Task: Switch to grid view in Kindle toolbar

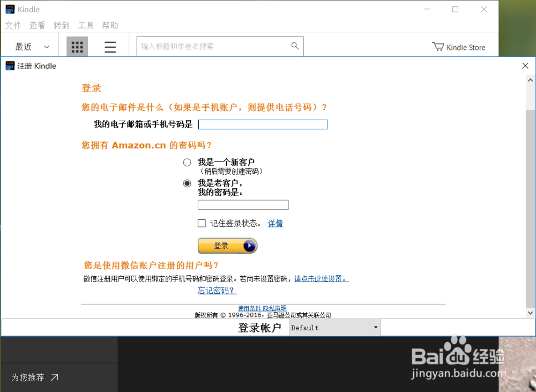Action: pyautogui.click(x=77, y=47)
